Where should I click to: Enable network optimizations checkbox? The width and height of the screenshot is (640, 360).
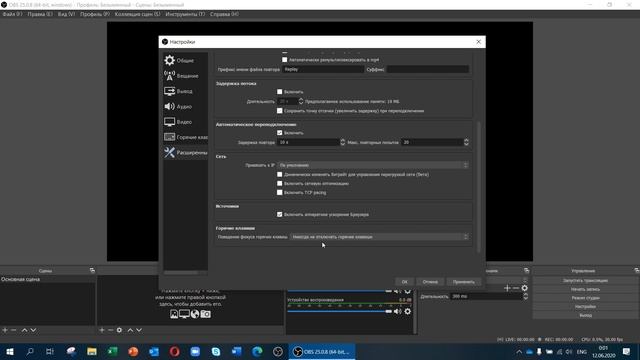coord(280,183)
